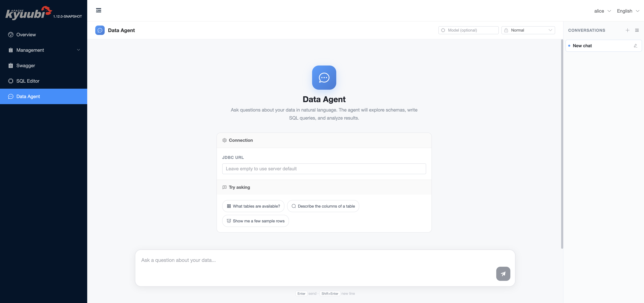Viewport: 644px width, 303px height.
Task: Click the Try asking message icon
Action: click(224, 187)
